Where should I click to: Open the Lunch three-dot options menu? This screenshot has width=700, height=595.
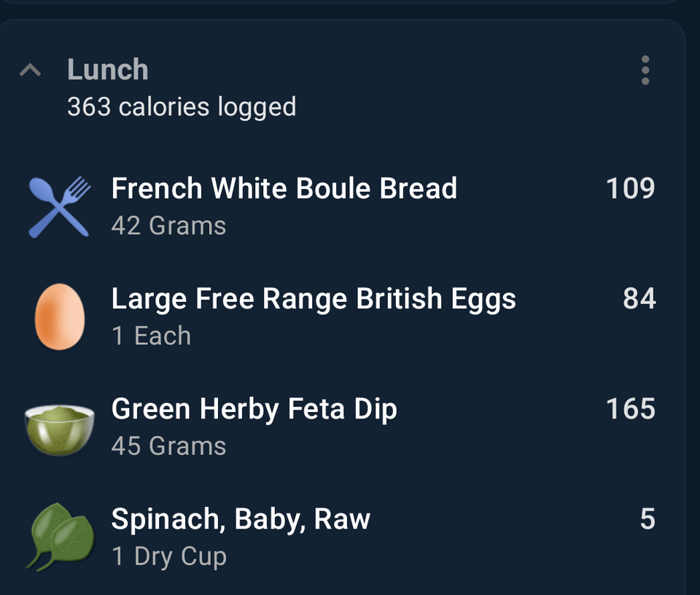(x=645, y=70)
